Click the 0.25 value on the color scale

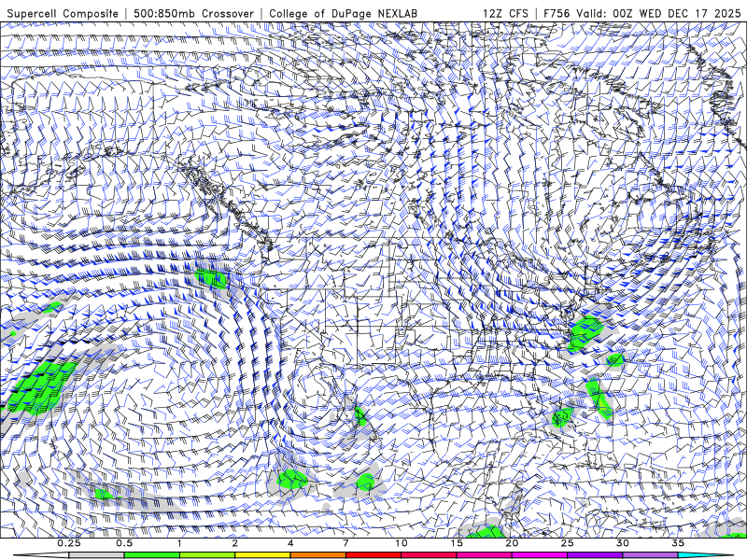tap(69, 543)
